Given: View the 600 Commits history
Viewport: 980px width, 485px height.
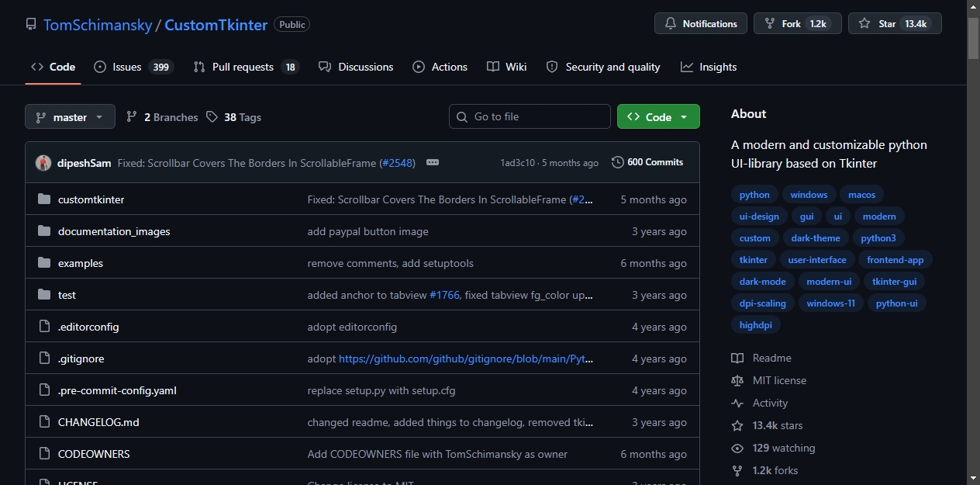Looking at the screenshot, I should (x=647, y=162).
